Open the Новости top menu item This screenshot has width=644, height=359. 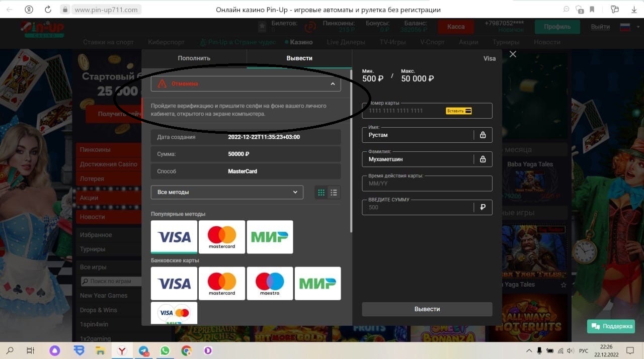click(547, 42)
